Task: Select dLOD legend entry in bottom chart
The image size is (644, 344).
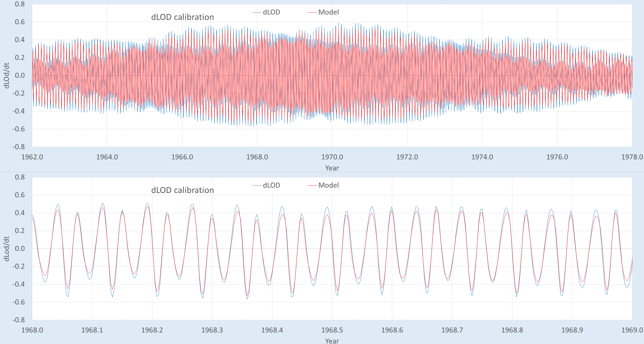Action: (271, 185)
